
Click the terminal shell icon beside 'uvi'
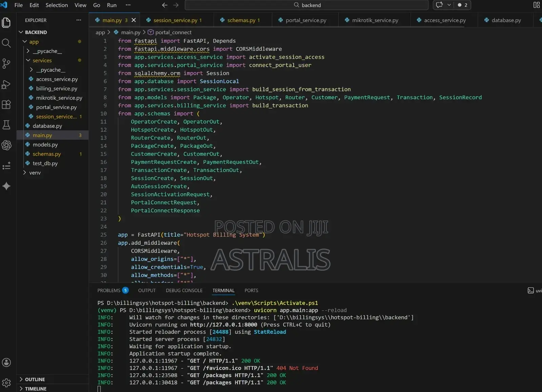530,290
